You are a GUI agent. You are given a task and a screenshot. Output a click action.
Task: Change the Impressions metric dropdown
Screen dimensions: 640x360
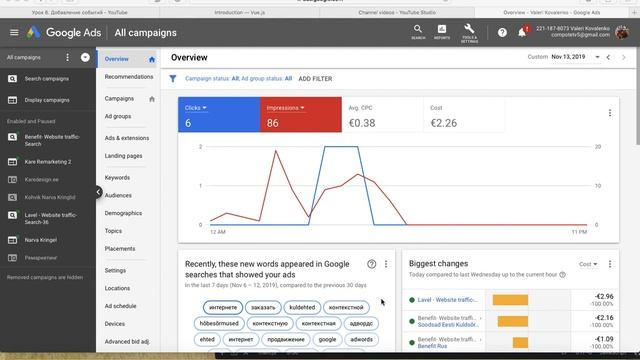pyautogui.click(x=285, y=108)
